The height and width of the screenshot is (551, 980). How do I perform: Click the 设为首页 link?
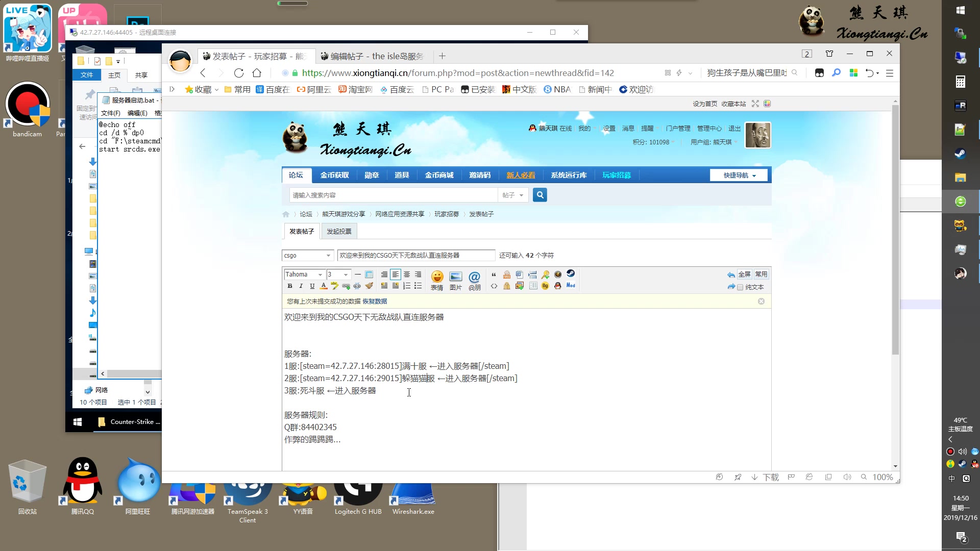tap(705, 104)
